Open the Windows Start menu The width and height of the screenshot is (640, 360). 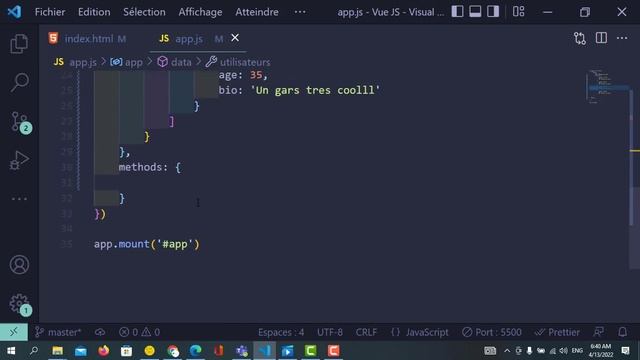pos(11,351)
